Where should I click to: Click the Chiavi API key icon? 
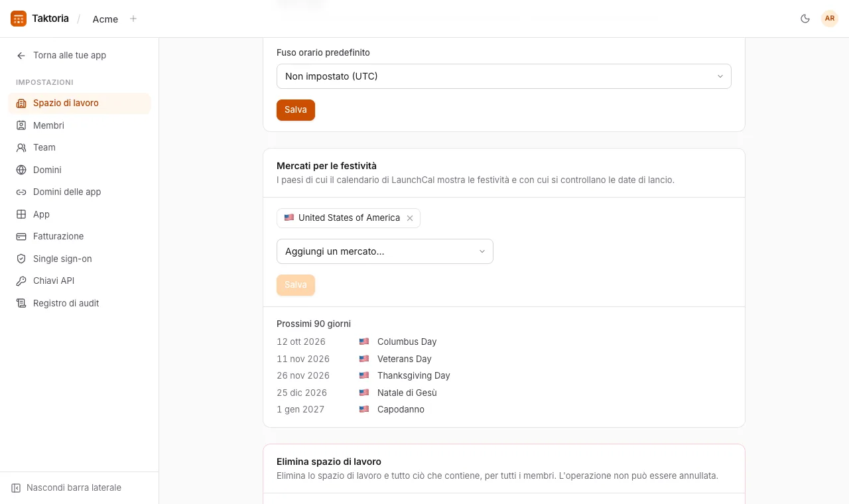coord(21,281)
